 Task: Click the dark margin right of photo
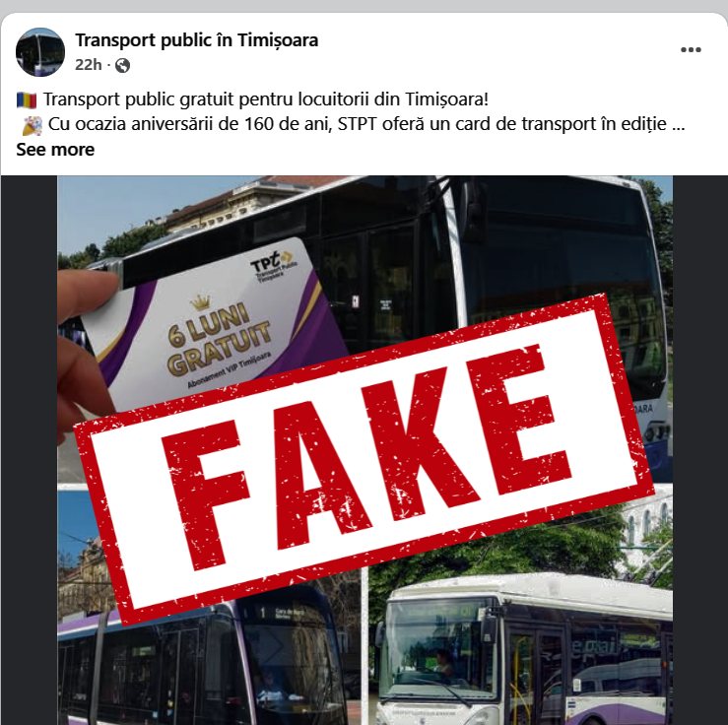[700, 450]
